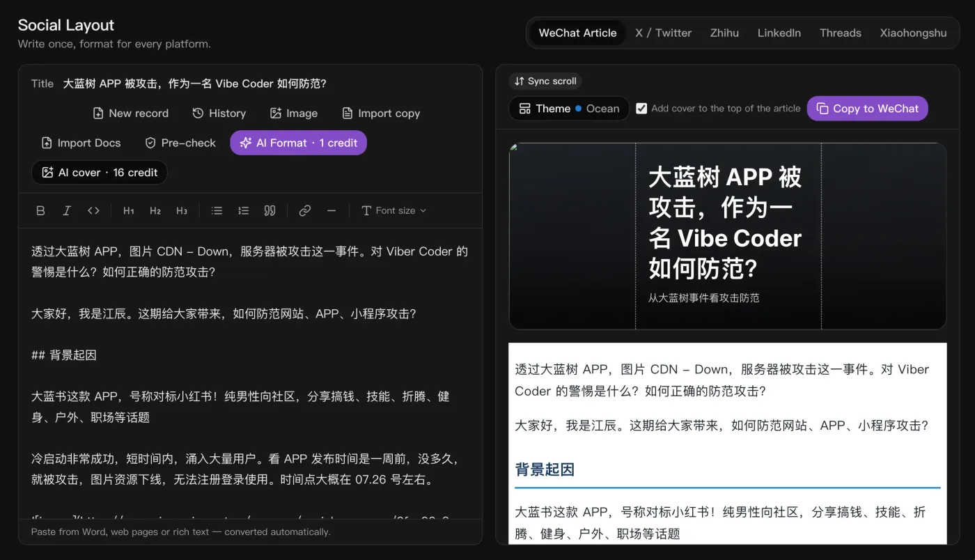Click cover subtitle 从大蓝树事件看攻击防范

(x=703, y=298)
